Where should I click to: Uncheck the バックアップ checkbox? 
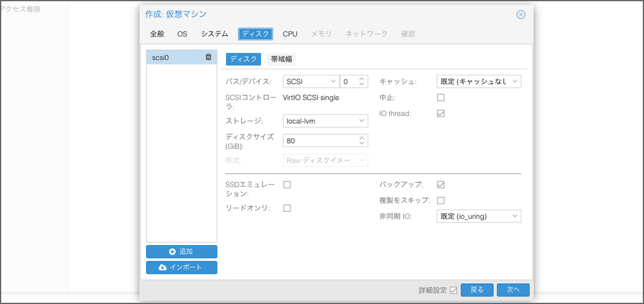coord(441,185)
